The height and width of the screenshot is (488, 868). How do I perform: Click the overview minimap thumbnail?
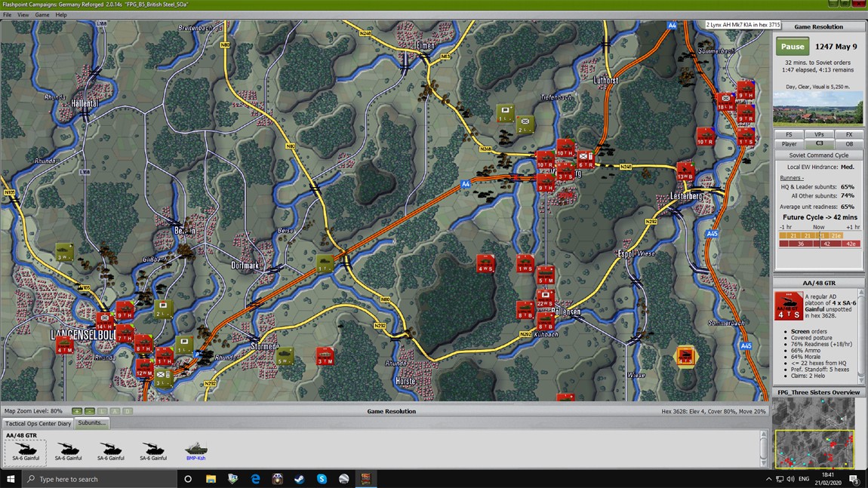(814, 433)
